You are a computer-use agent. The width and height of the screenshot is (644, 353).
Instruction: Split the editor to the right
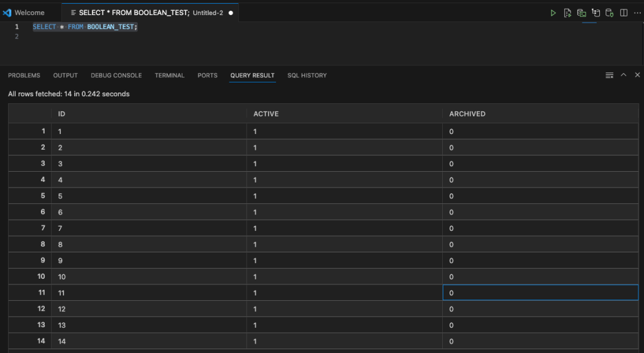624,13
